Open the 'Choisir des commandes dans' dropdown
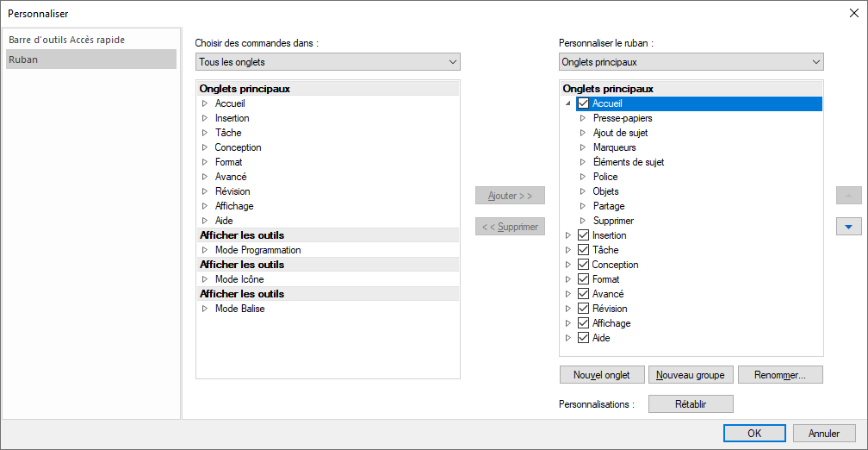 tap(327, 62)
